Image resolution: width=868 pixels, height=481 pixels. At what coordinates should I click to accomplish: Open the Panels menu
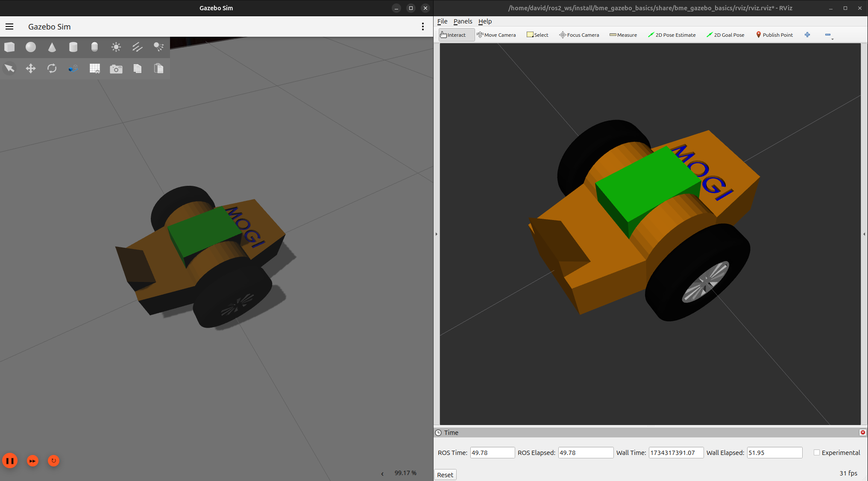[x=463, y=21]
